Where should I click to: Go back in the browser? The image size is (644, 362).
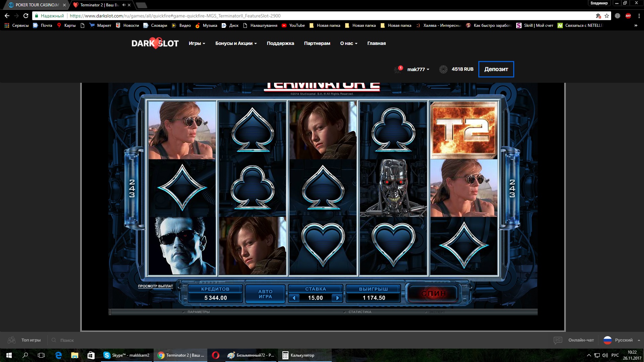pyautogui.click(x=7, y=16)
